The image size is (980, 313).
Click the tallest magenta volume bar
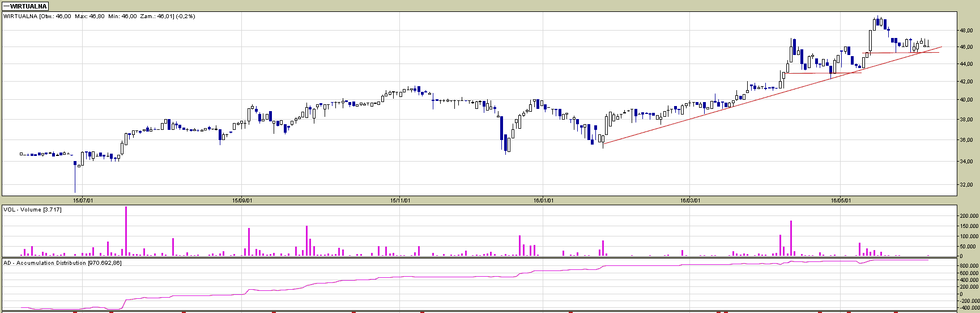[x=126, y=232]
